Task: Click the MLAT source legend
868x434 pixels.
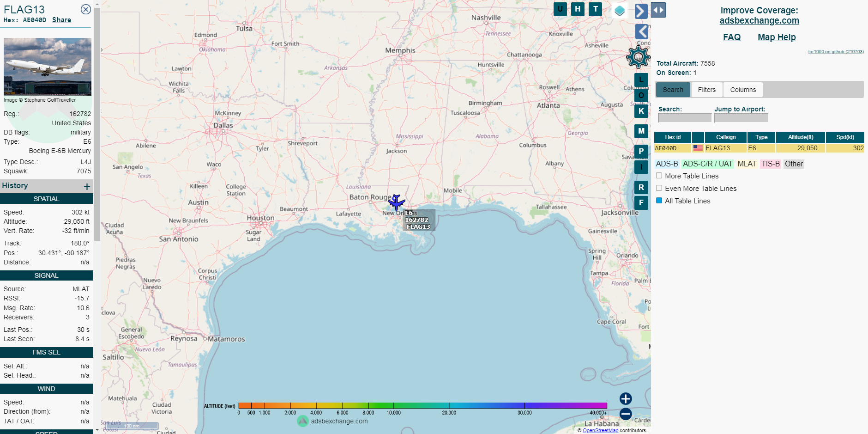Action: pos(747,164)
